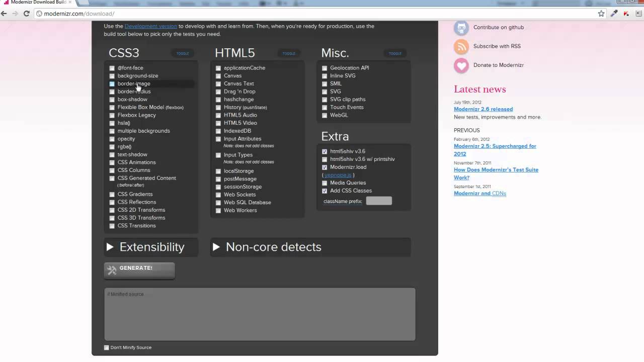Image resolution: width=644 pixels, height=362 pixels.
Task: Click Subscribe with RSS link
Action: point(497,46)
